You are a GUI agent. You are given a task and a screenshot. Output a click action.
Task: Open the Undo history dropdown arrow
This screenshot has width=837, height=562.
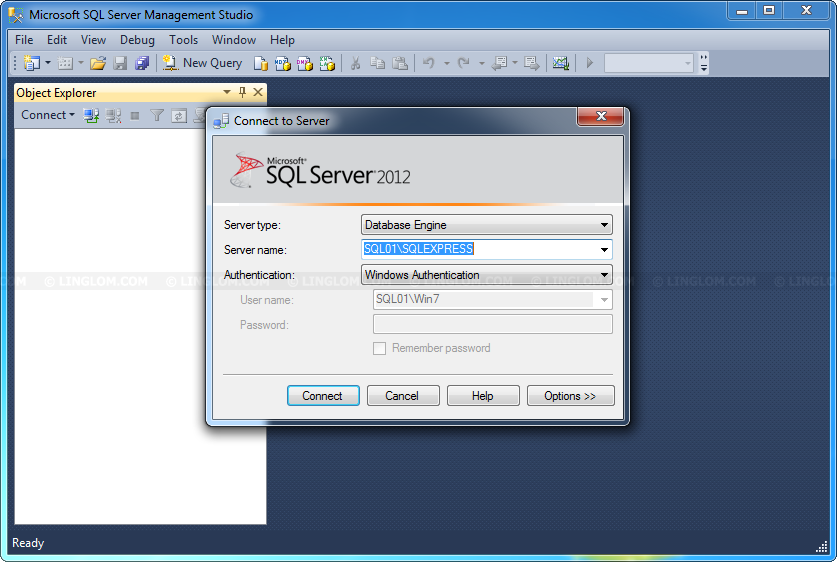[x=447, y=63]
